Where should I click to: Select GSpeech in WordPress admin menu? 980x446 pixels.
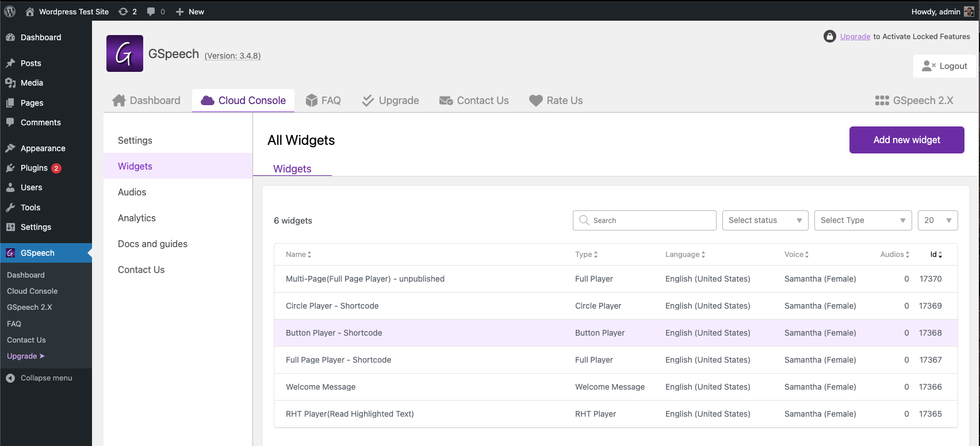(x=46, y=253)
